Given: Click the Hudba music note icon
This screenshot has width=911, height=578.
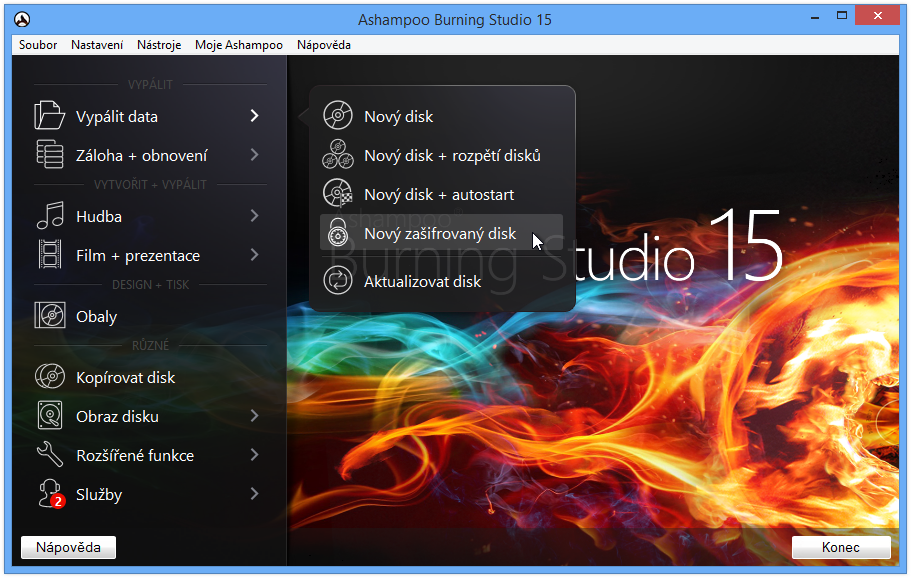Looking at the screenshot, I should pyautogui.click(x=50, y=216).
